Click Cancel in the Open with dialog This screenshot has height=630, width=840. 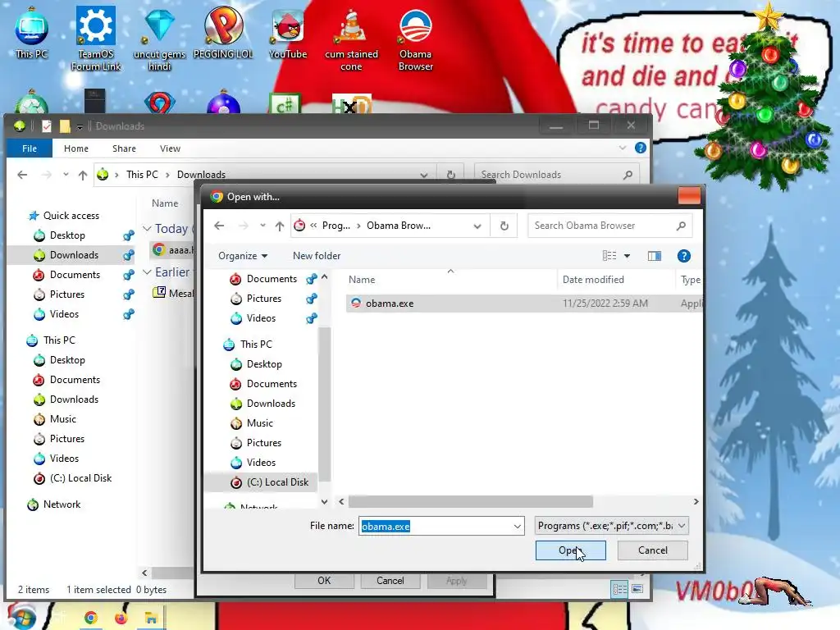[652, 550]
